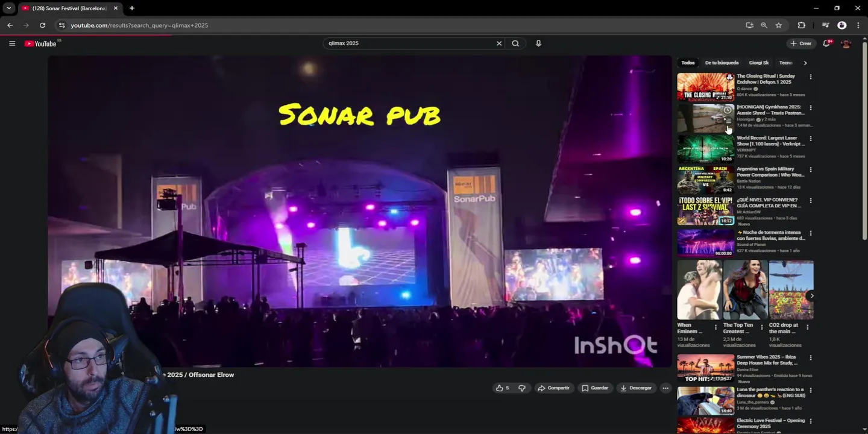Open Summer Vibes 2025 thumbnail
The height and width of the screenshot is (434, 868).
(x=705, y=368)
